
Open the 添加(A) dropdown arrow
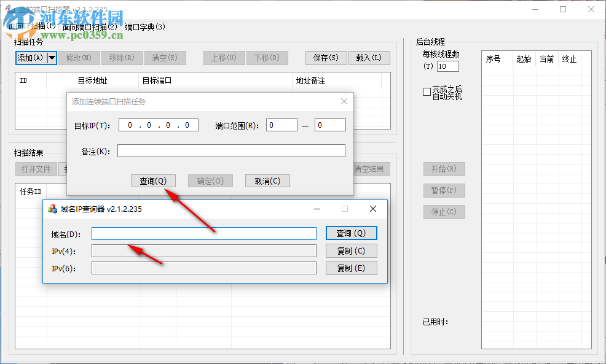52,58
